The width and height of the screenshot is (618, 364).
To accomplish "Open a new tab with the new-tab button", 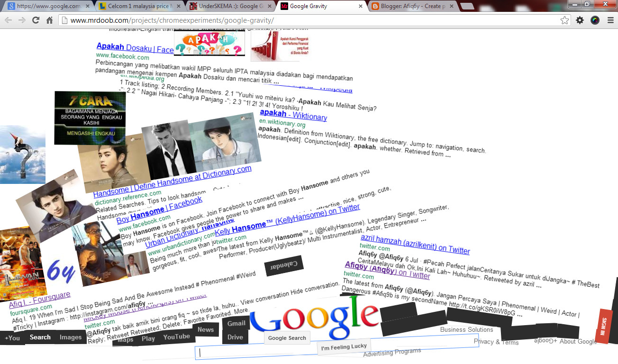I will pyautogui.click(x=467, y=6).
